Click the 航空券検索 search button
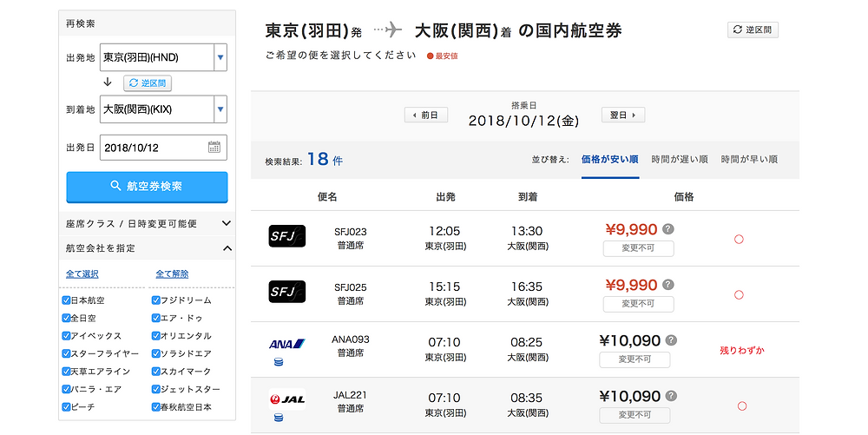The height and width of the screenshot is (435, 868). tap(147, 187)
